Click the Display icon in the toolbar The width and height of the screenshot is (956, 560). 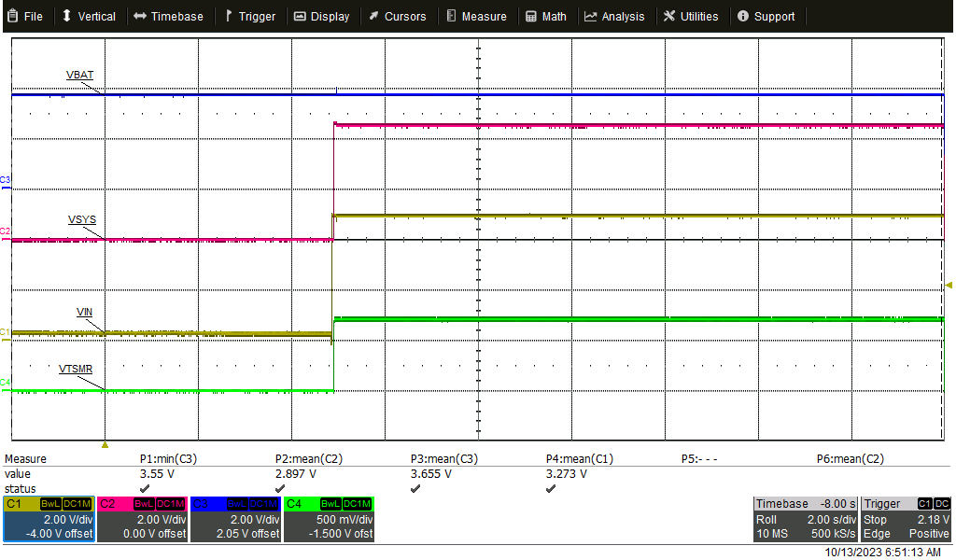click(x=301, y=16)
